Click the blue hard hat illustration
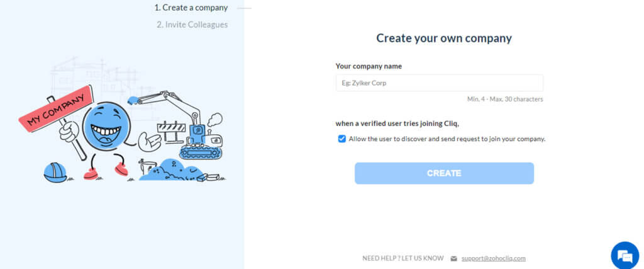Image resolution: width=644 pixels, height=269 pixels. click(x=55, y=172)
